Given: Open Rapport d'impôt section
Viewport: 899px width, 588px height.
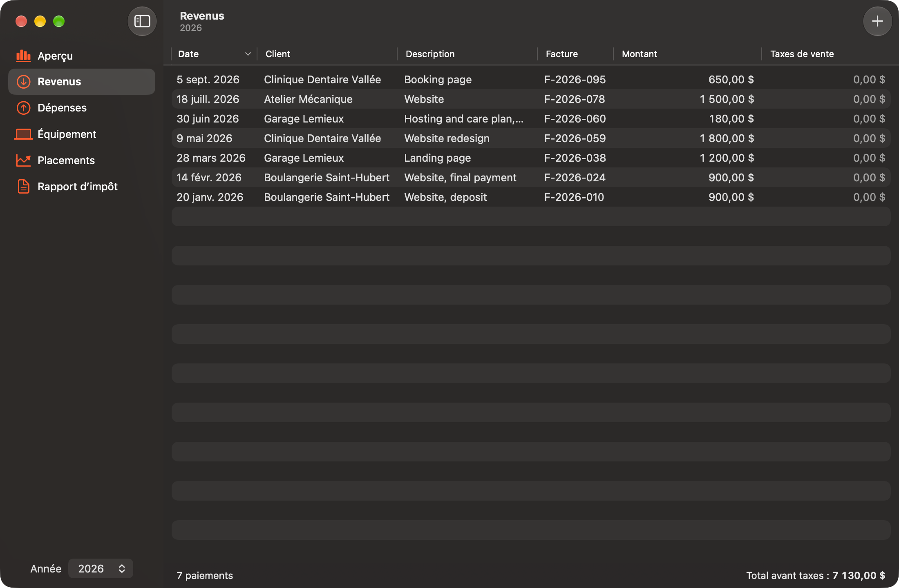Looking at the screenshot, I should tap(82, 187).
